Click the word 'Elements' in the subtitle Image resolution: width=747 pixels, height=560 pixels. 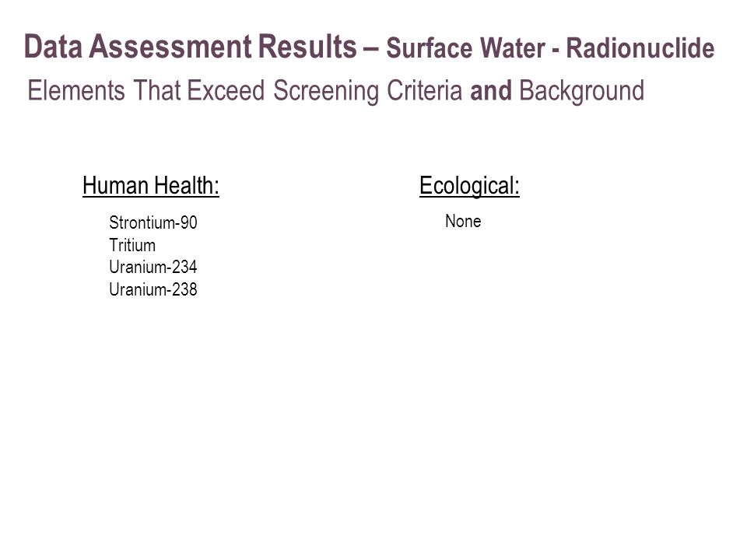click(76, 90)
